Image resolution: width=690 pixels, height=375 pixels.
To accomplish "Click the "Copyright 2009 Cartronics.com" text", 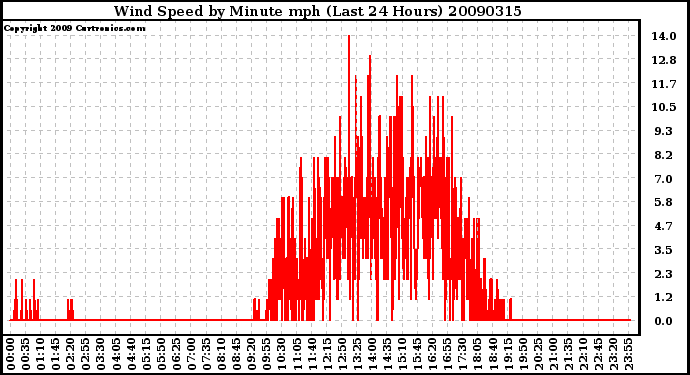I will 74,28.
